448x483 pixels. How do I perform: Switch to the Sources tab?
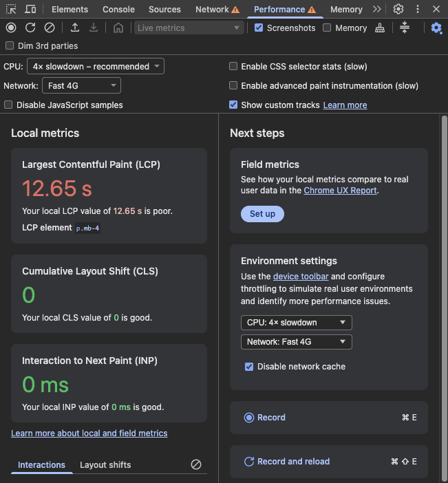pos(165,9)
